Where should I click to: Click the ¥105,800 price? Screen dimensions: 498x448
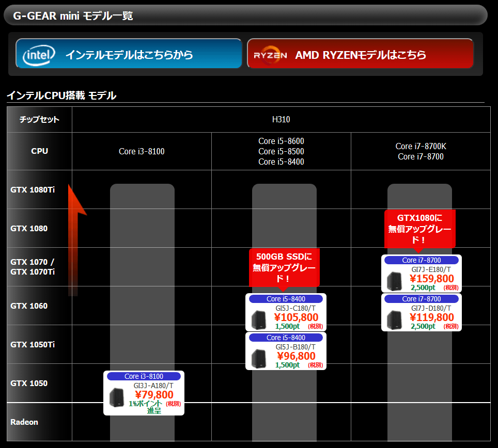pos(296,317)
